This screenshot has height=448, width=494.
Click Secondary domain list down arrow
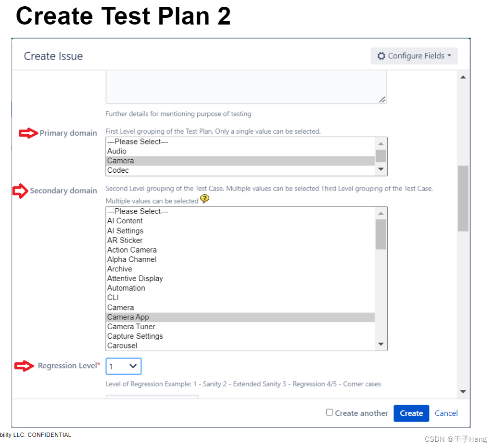coord(381,344)
